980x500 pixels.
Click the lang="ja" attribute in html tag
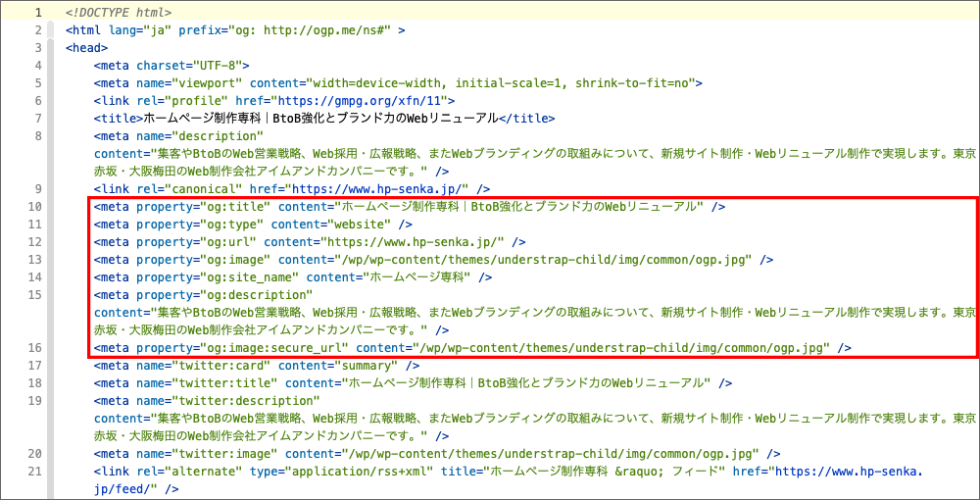coord(140,30)
